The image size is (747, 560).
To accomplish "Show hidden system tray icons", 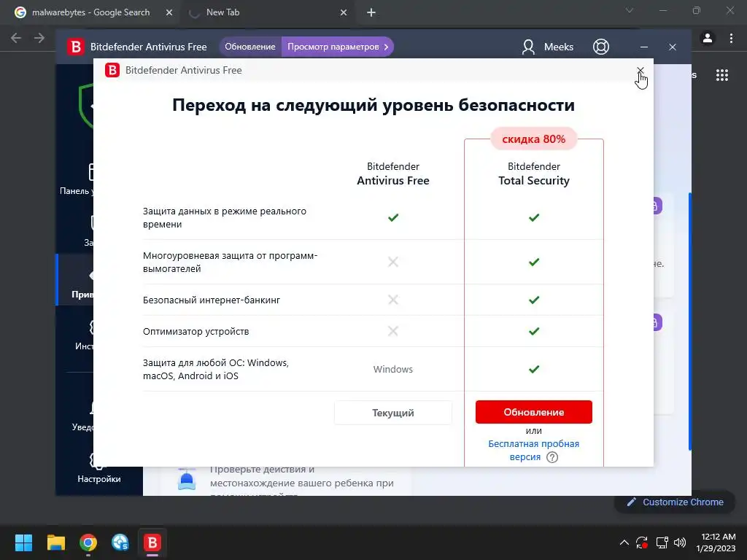I will [624, 542].
